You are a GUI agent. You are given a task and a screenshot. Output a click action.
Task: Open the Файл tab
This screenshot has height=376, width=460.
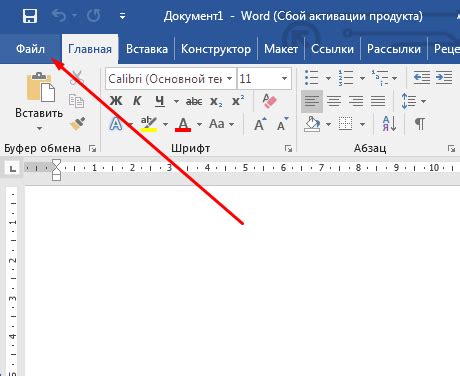coord(30,49)
